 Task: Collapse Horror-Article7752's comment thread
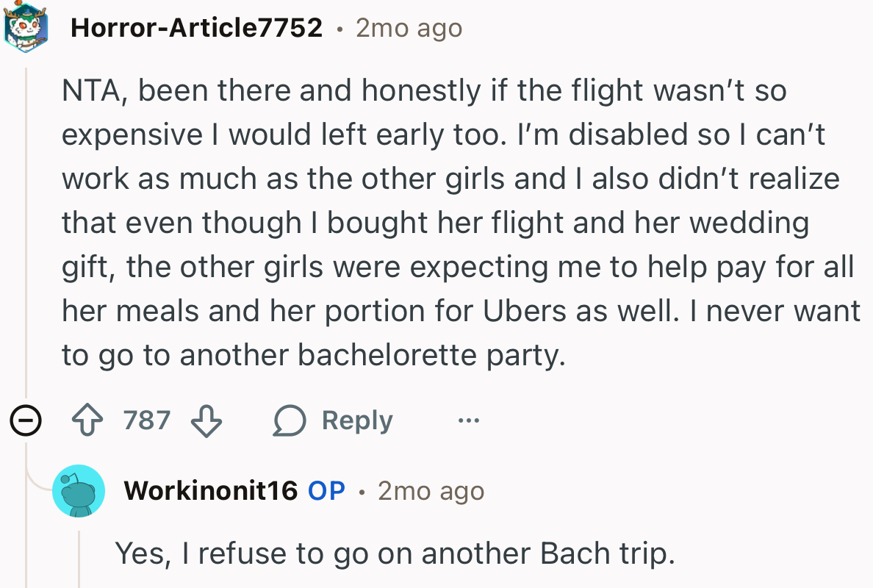click(x=26, y=420)
